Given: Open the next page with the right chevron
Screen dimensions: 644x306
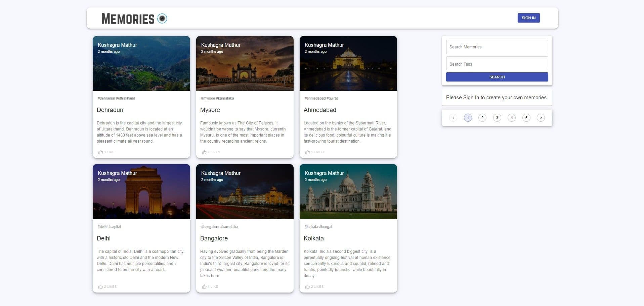Looking at the screenshot, I should pyautogui.click(x=541, y=118).
